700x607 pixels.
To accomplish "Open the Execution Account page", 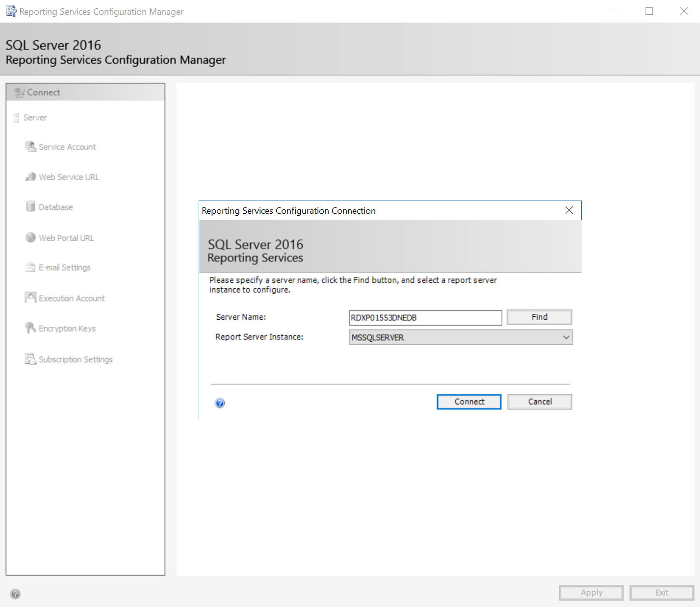I will (x=72, y=298).
